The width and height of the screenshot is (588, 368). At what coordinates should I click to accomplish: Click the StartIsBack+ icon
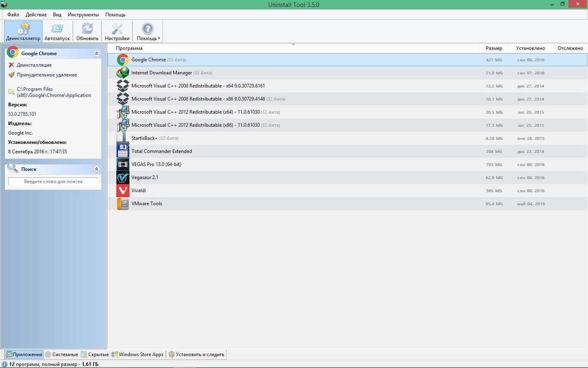click(122, 138)
